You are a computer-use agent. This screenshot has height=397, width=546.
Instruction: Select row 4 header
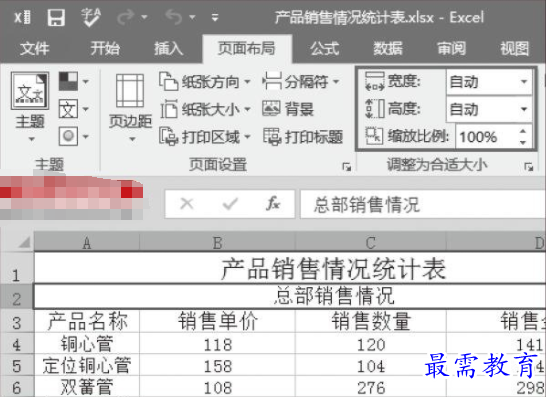tap(16, 344)
